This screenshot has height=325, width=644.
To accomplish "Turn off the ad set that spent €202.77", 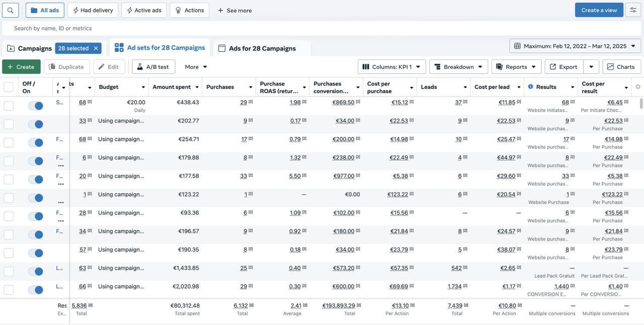I will (x=35, y=124).
